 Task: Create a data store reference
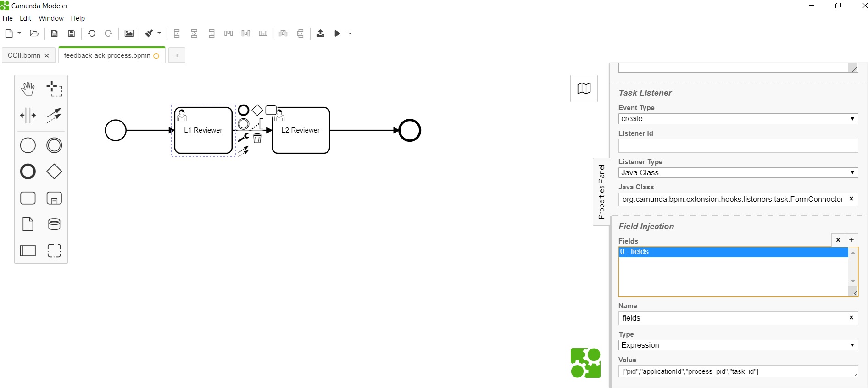55,224
